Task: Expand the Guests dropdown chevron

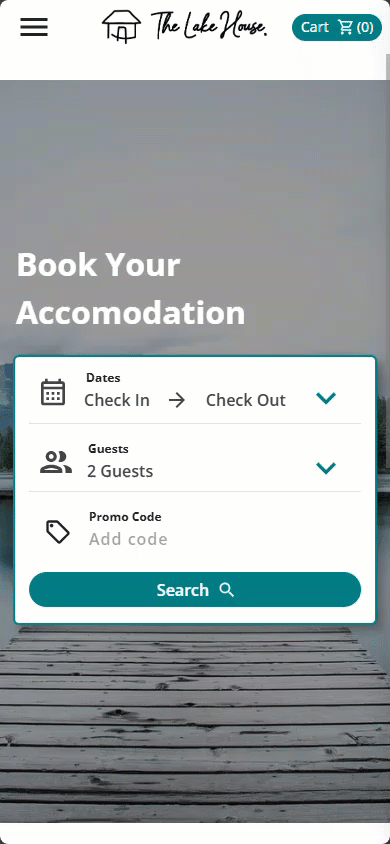Action: pos(326,468)
